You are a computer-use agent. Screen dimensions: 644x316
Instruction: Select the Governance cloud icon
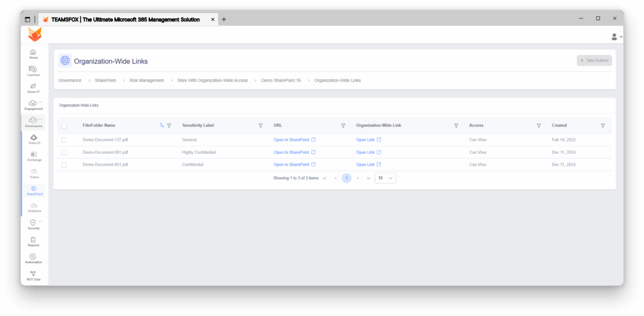(33, 120)
